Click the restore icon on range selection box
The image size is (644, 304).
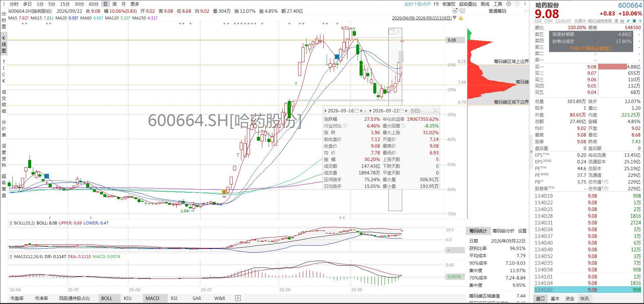391,32
